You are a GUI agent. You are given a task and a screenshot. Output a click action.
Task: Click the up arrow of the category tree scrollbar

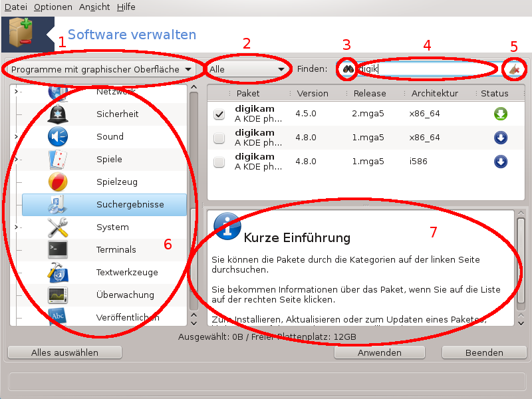click(194, 88)
